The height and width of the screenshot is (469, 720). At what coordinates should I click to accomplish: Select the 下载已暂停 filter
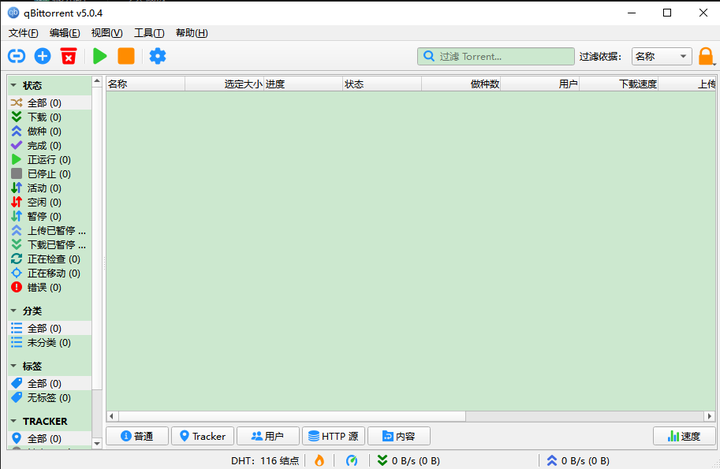[x=49, y=245]
